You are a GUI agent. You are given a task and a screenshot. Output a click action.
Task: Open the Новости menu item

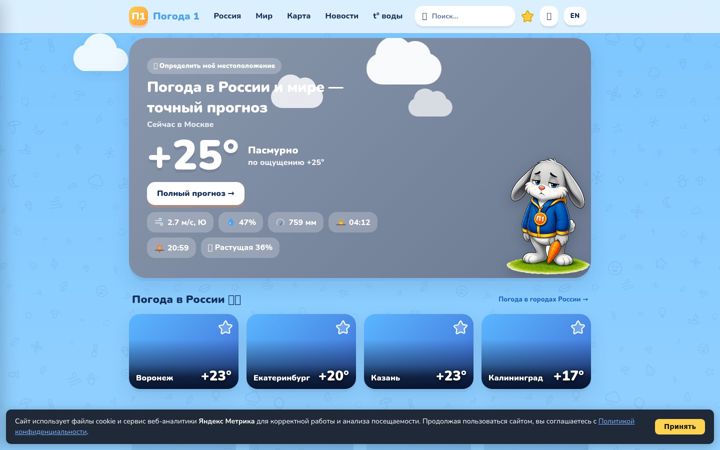342,16
